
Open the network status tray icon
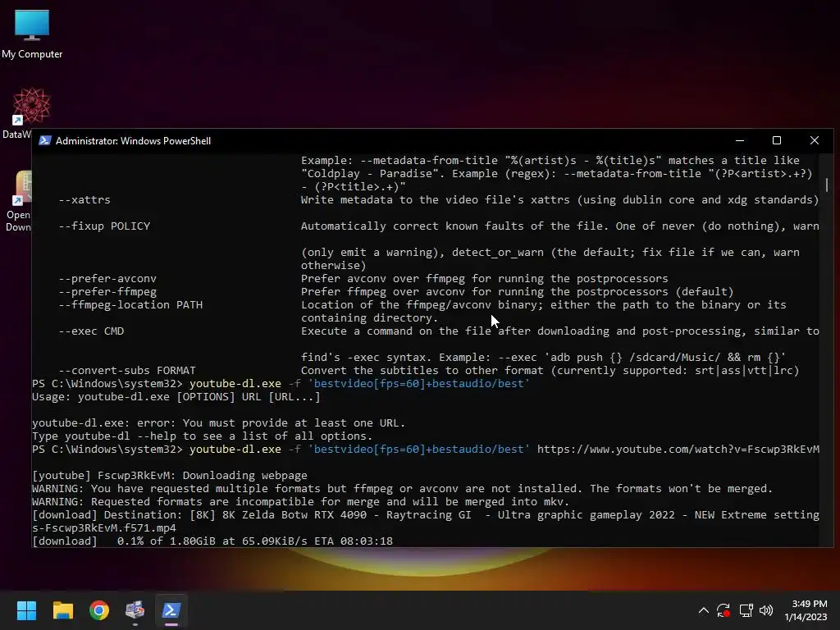(746, 610)
